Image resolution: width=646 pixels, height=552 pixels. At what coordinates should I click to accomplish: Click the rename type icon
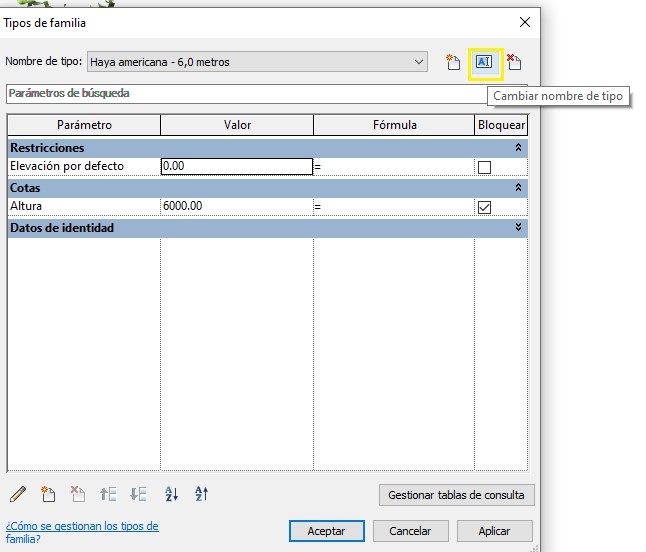485,62
